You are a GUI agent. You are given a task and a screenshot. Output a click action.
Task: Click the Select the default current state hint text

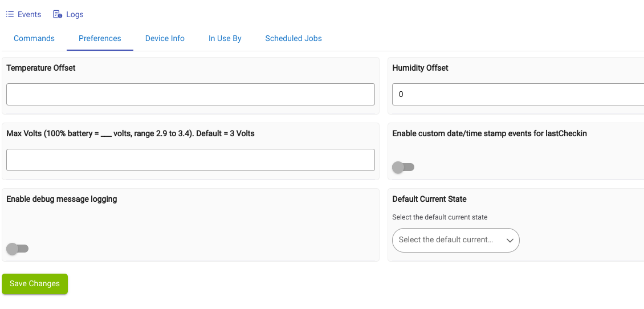[x=440, y=217]
